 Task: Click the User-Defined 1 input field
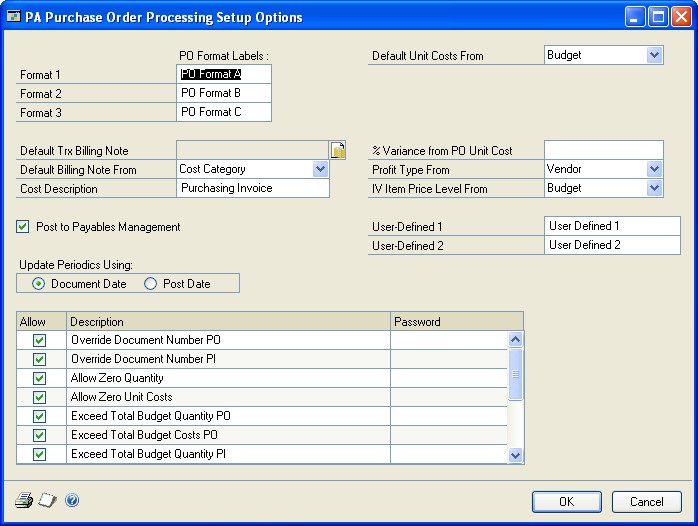(x=613, y=226)
